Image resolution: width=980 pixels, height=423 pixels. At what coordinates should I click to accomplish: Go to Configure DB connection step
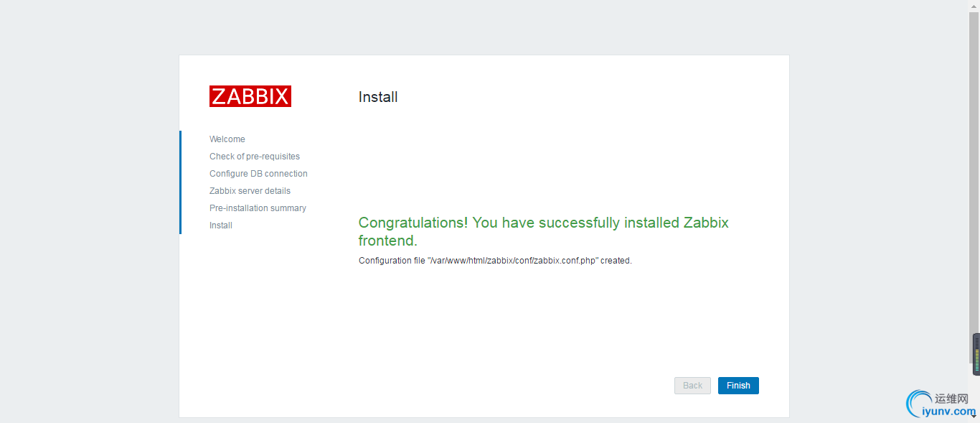click(x=258, y=174)
